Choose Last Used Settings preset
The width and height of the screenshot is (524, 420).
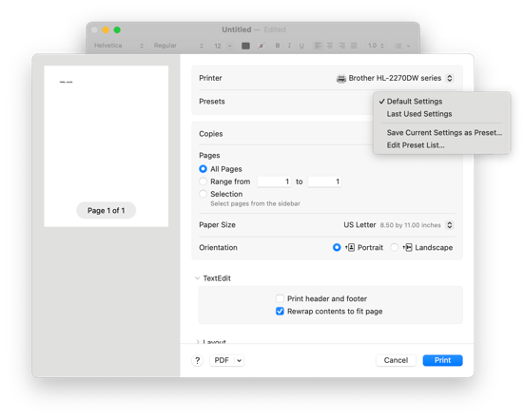coord(419,114)
